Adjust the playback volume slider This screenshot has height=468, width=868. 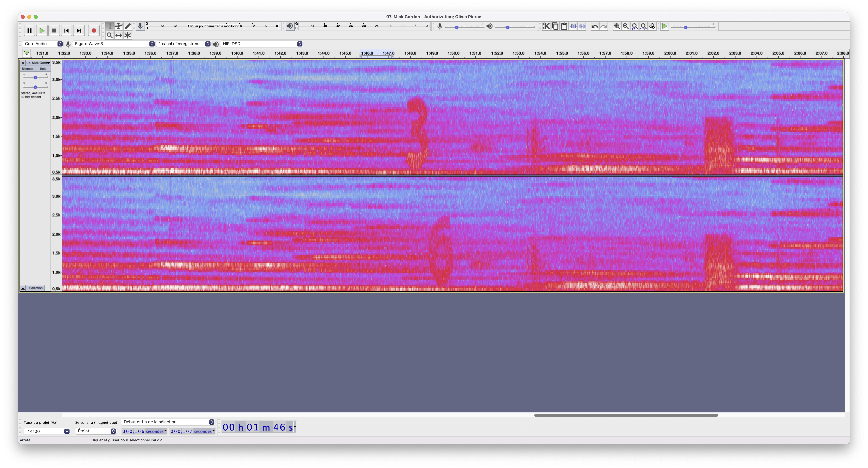[x=515, y=27]
